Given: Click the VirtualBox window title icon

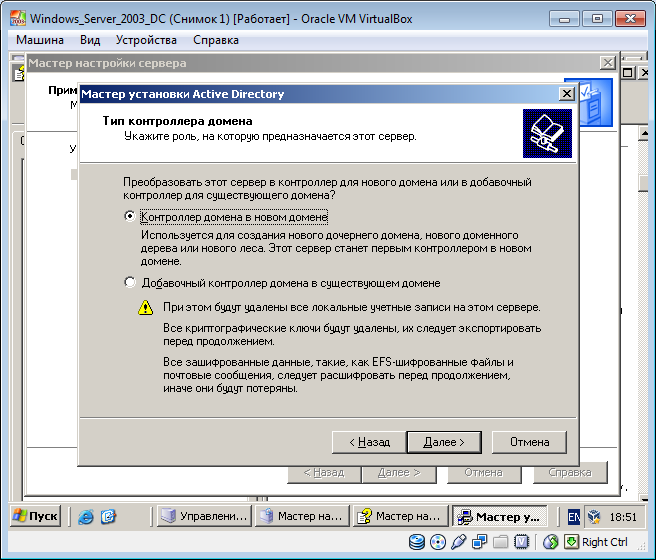Looking at the screenshot, I should [x=18, y=19].
